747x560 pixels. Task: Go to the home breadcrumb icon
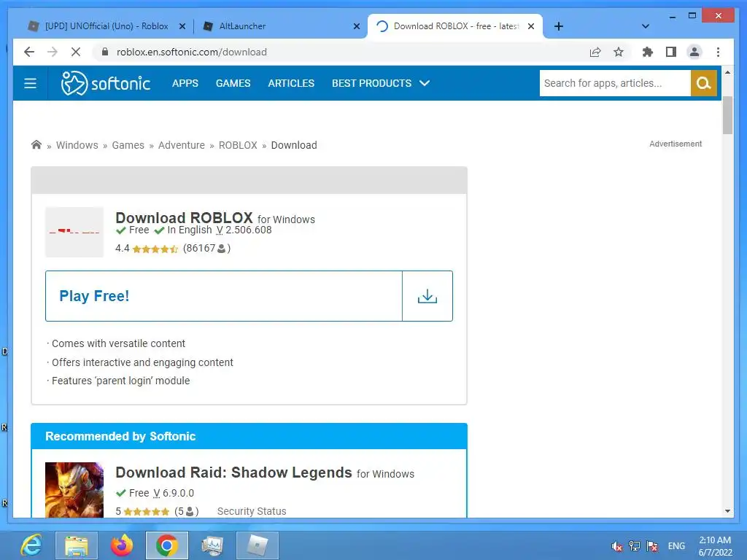tap(36, 144)
